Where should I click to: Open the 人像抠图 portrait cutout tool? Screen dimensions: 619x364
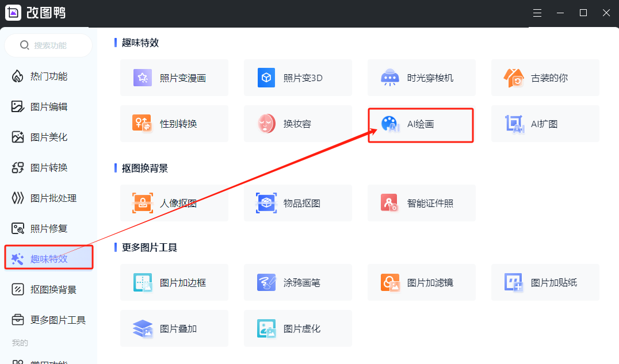(x=174, y=203)
